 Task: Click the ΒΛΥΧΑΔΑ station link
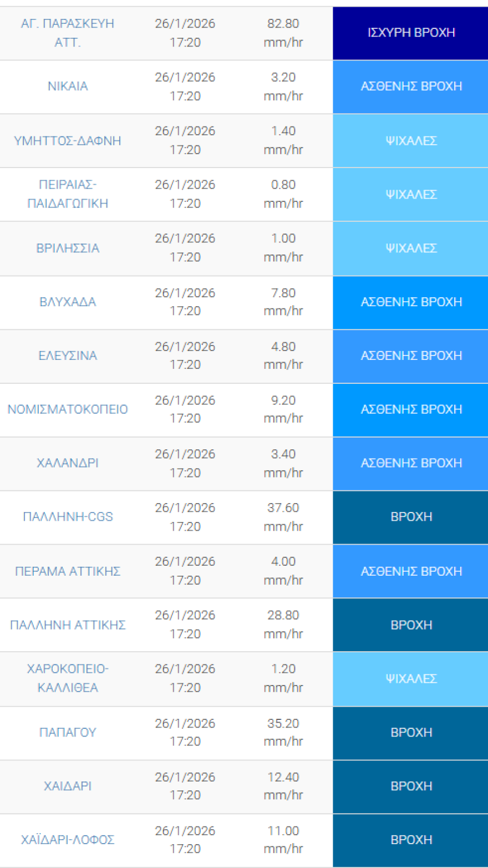click(x=68, y=302)
